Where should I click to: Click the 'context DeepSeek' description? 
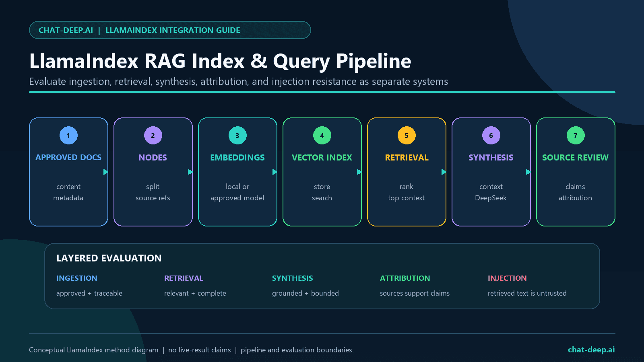click(x=491, y=192)
